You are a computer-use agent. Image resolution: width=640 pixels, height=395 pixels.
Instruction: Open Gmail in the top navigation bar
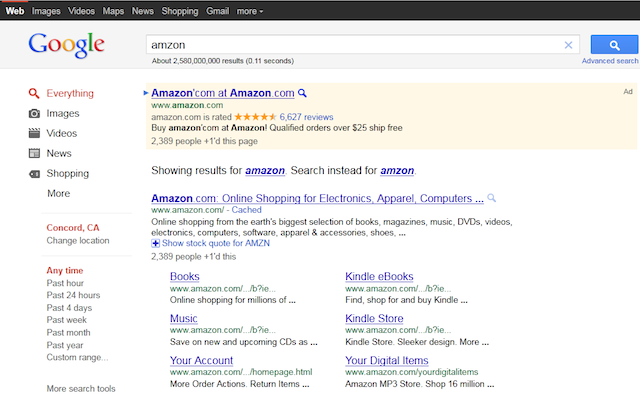[217, 11]
